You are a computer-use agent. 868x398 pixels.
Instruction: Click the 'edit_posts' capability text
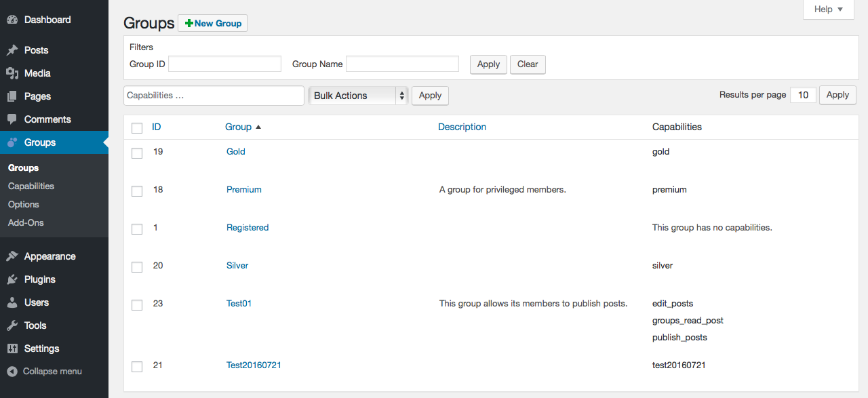click(673, 303)
